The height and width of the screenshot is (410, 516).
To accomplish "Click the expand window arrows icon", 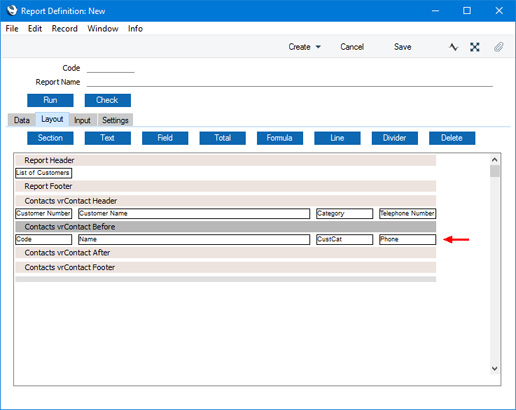I will tap(475, 47).
